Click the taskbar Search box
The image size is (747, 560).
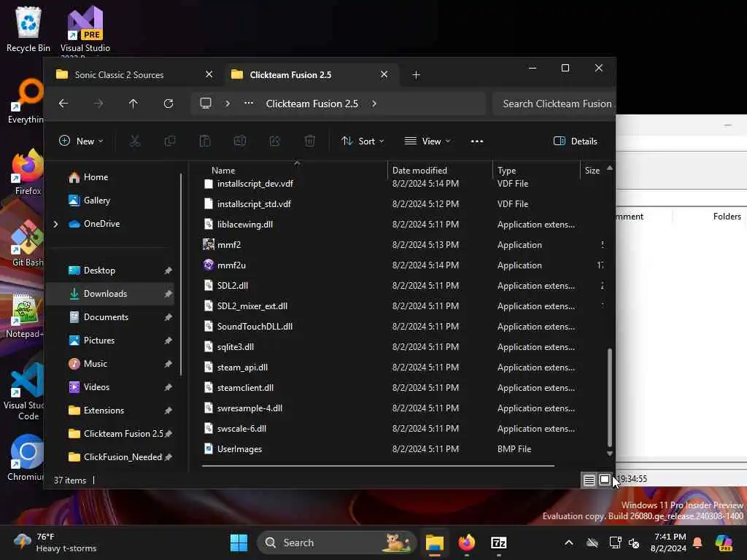(337, 542)
